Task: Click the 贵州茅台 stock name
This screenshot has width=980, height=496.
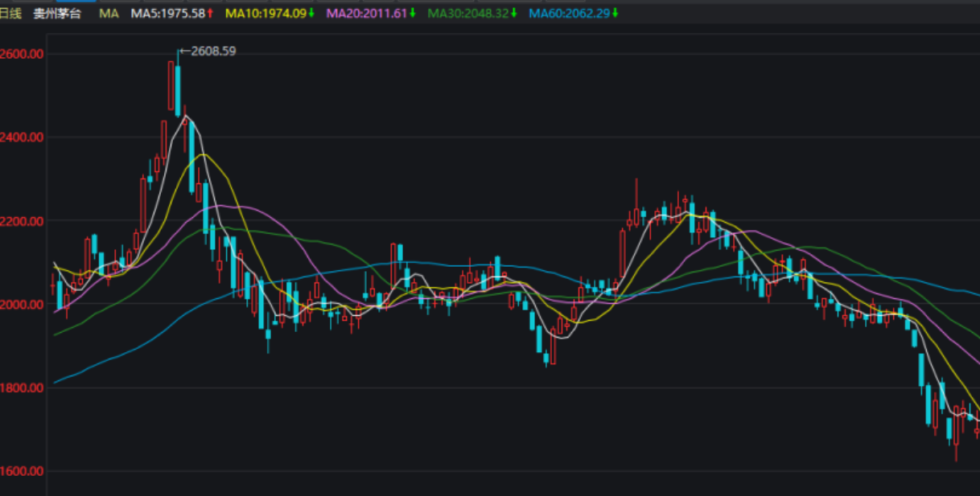Action: point(57,14)
